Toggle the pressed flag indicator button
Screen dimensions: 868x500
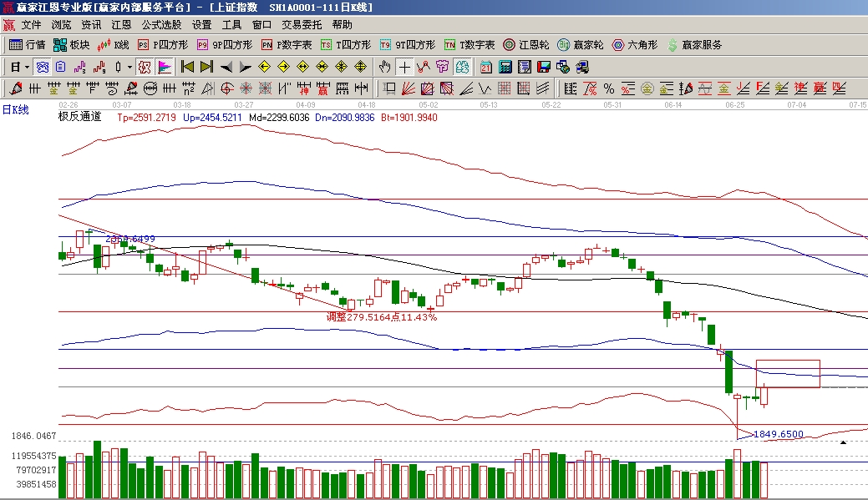click(165, 67)
